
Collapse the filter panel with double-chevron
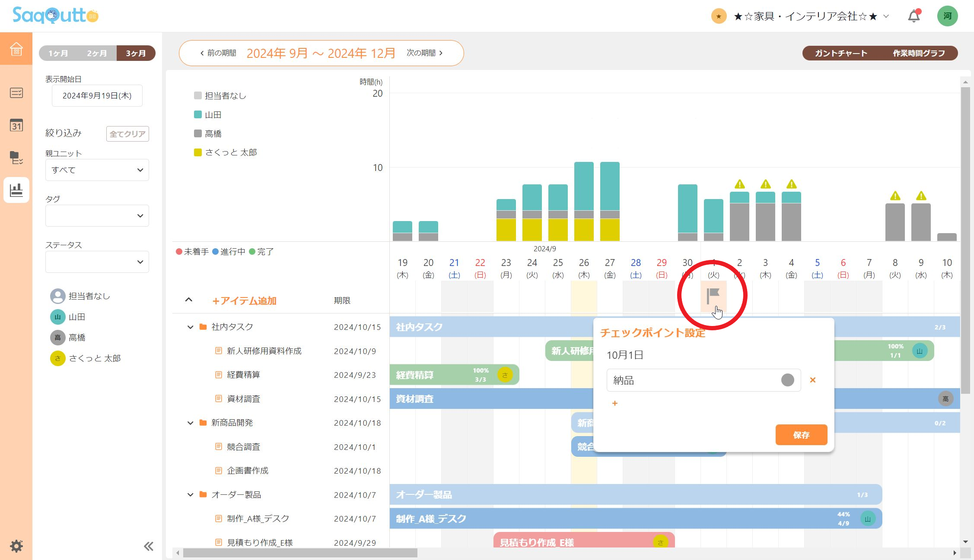148,546
